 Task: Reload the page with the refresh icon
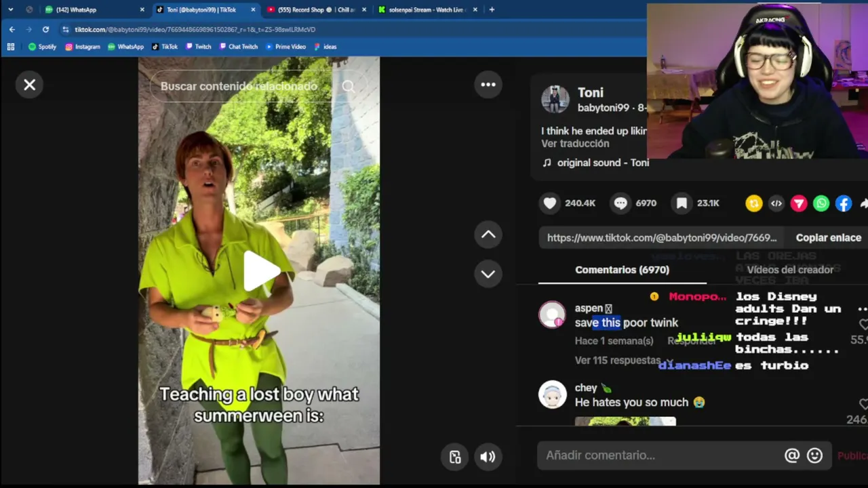45,29
